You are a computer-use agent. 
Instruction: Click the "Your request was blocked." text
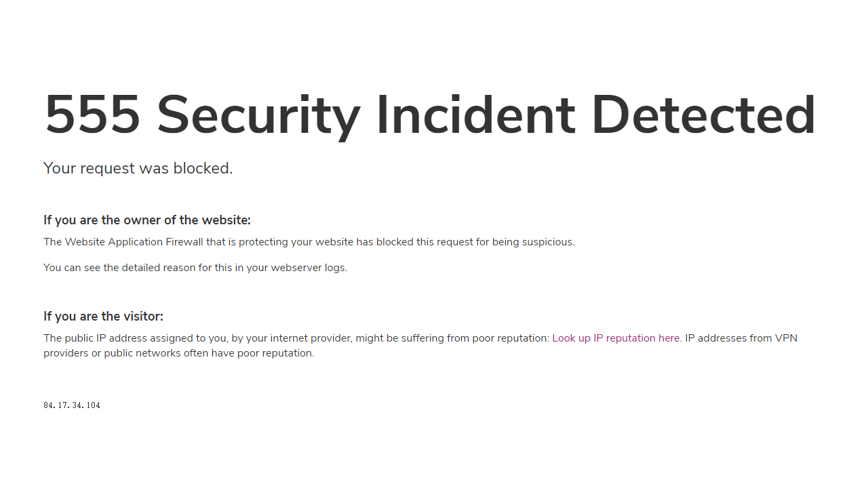(x=138, y=168)
